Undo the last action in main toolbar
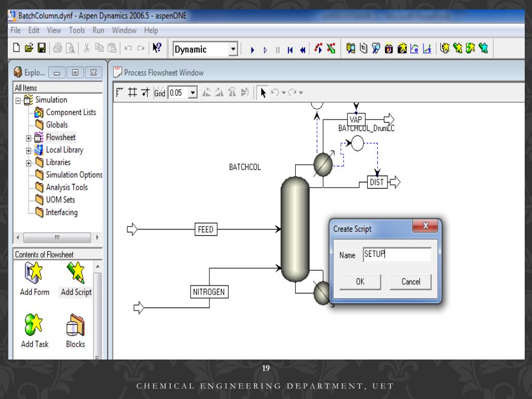This screenshot has width=532, height=399. click(x=128, y=48)
